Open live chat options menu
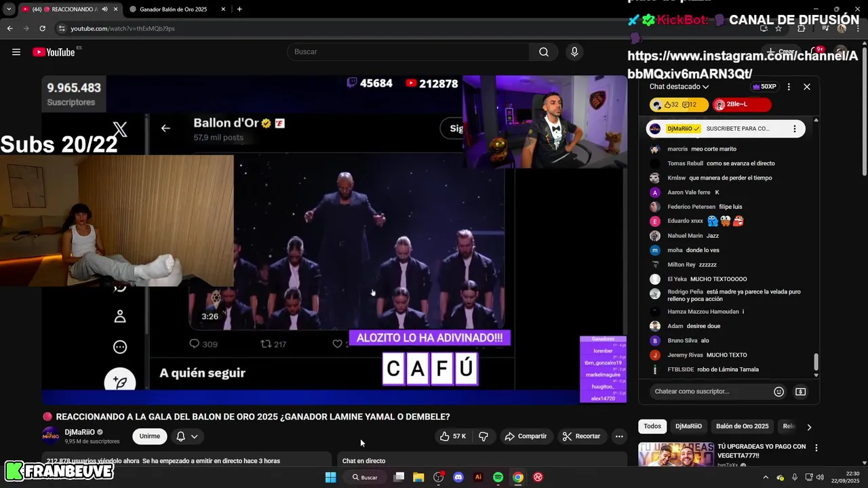The height and width of the screenshot is (488, 868). point(788,87)
